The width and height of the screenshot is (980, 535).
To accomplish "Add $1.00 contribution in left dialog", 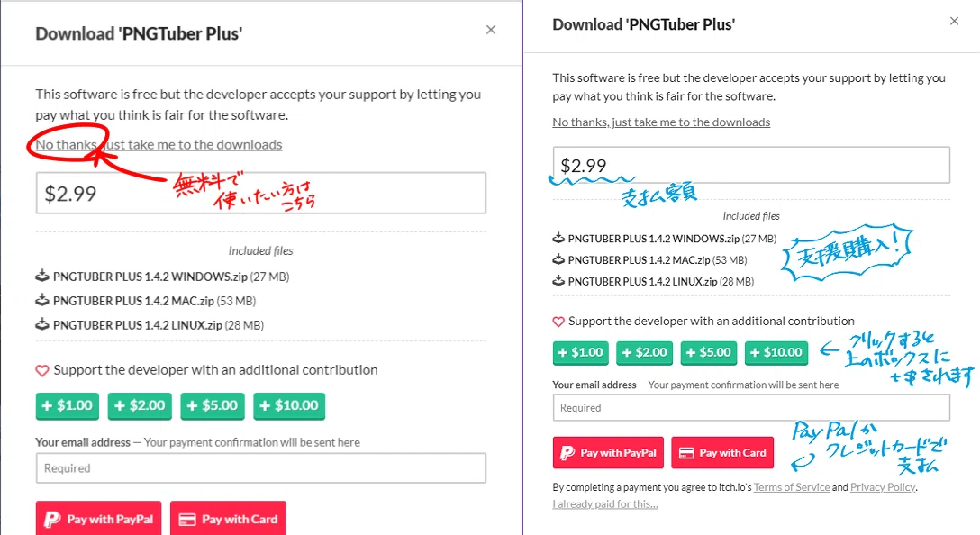I will [x=67, y=405].
